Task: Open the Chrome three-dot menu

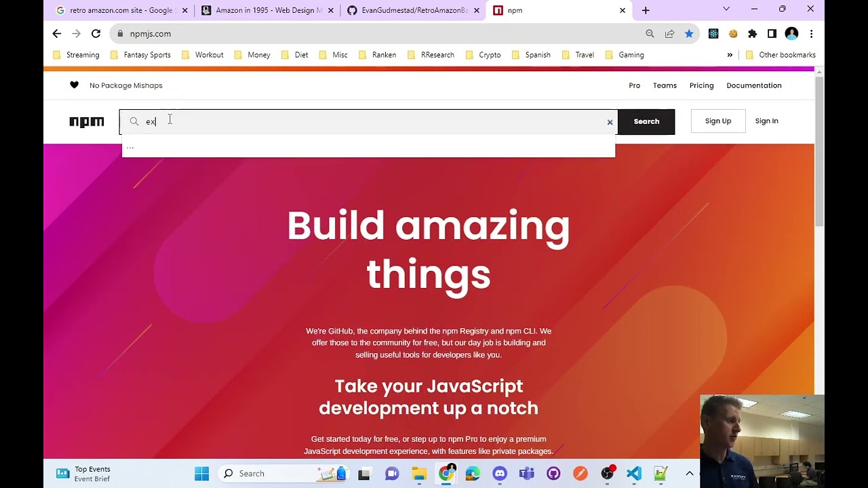Action: (x=811, y=34)
